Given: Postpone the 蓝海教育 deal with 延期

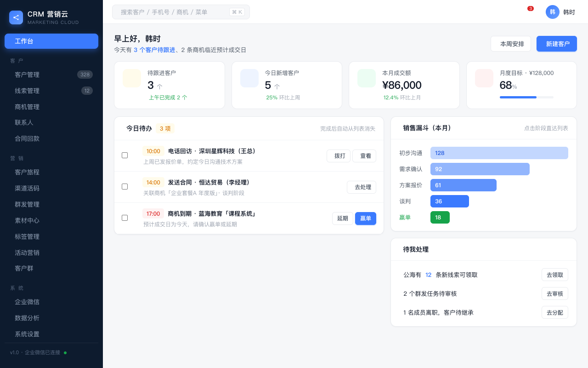Looking at the screenshot, I should 343,218.
